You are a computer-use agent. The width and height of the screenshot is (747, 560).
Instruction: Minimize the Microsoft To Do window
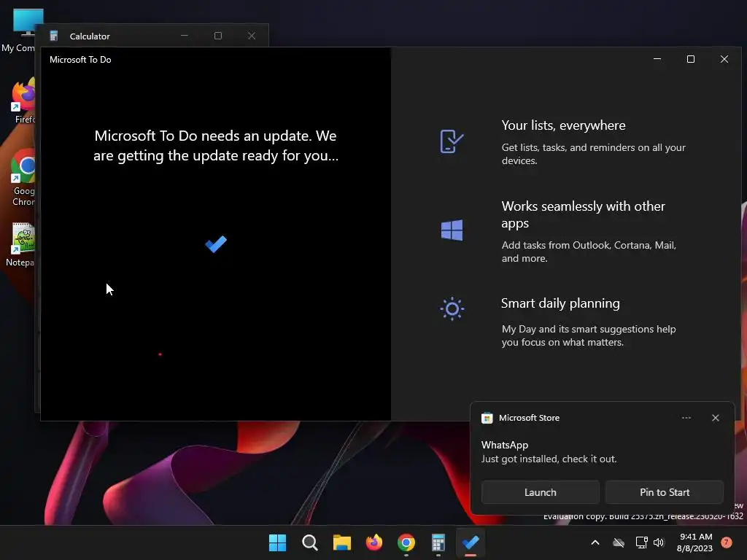pos(657,59)
